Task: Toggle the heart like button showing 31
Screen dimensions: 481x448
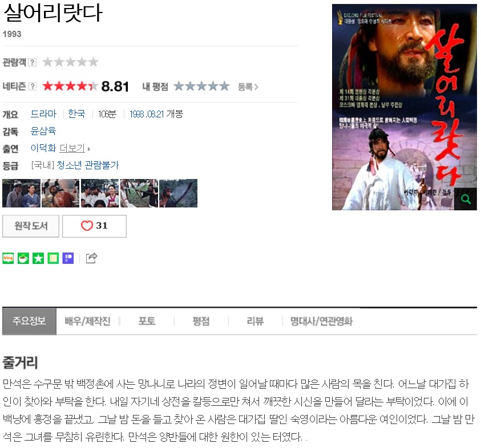Action: click(95, 226)
